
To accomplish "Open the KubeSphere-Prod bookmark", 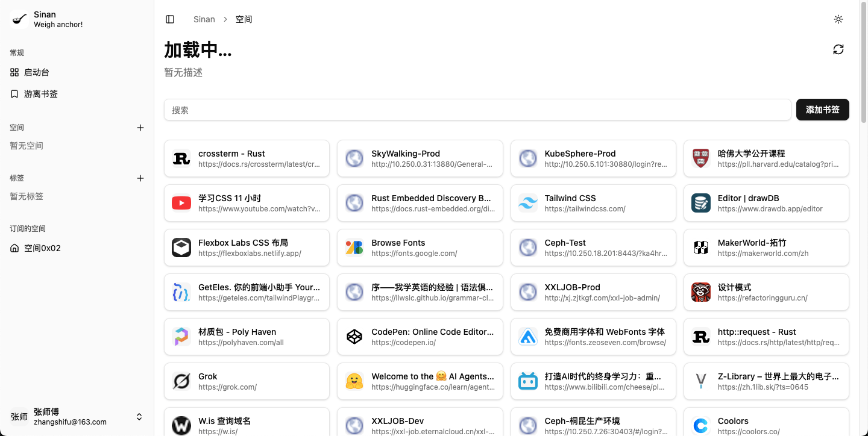I will (593, 158).
